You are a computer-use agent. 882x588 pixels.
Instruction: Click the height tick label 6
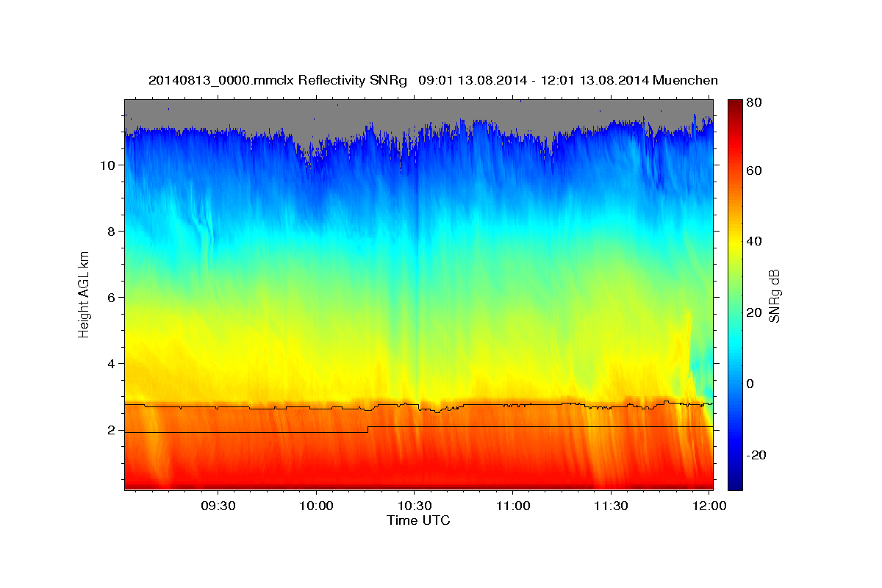click(x=112, y=297)
